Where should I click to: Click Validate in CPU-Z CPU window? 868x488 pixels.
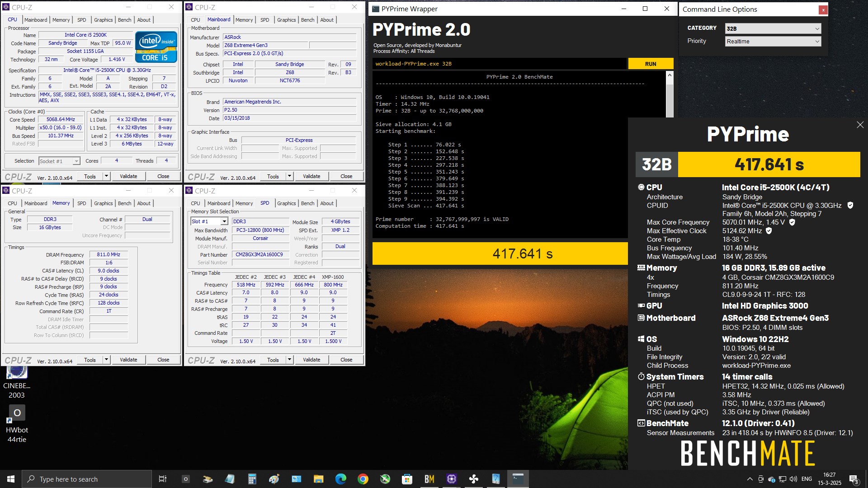pos(128,176)
